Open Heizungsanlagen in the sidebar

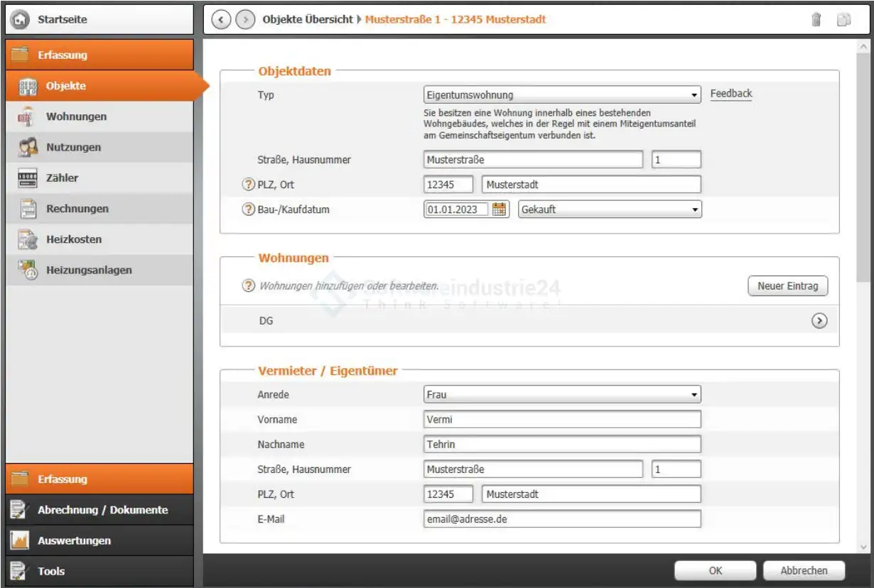click(x=89, y=270)
